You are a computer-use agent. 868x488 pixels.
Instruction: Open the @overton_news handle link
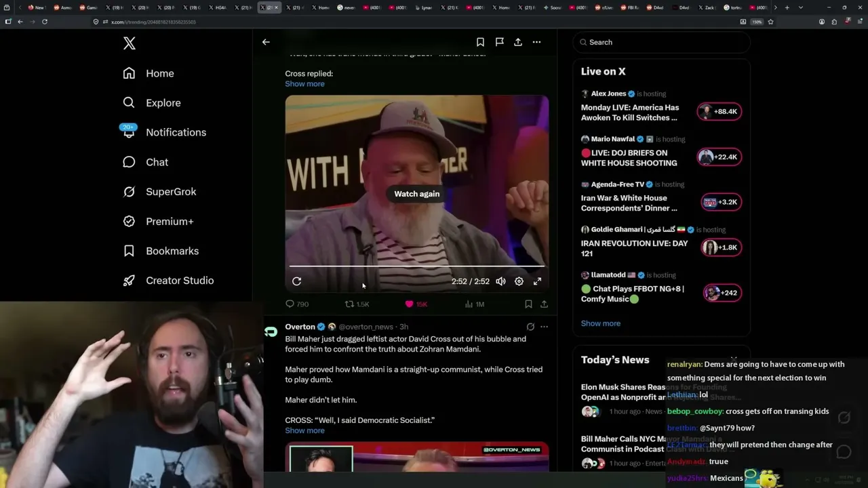click(x=366, y=327)
